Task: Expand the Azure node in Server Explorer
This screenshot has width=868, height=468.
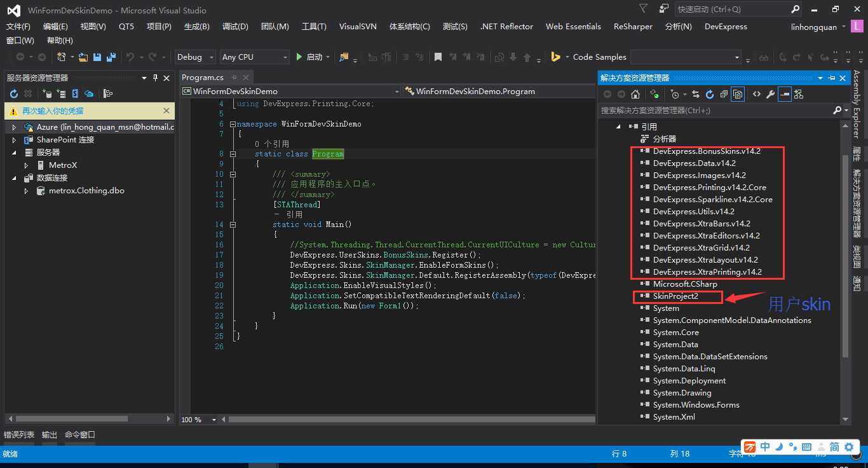Action: click(14, 127)
